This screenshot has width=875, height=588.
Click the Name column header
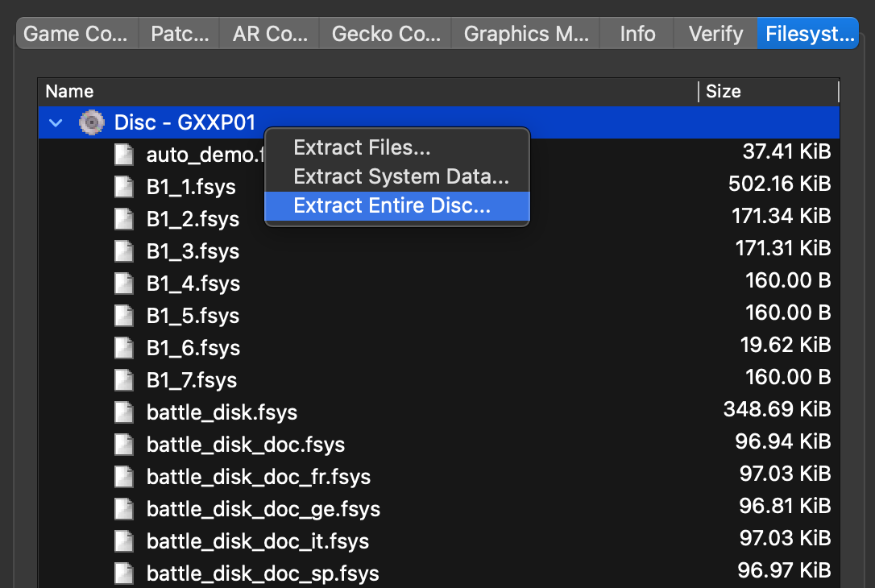[x=368, y=92]
